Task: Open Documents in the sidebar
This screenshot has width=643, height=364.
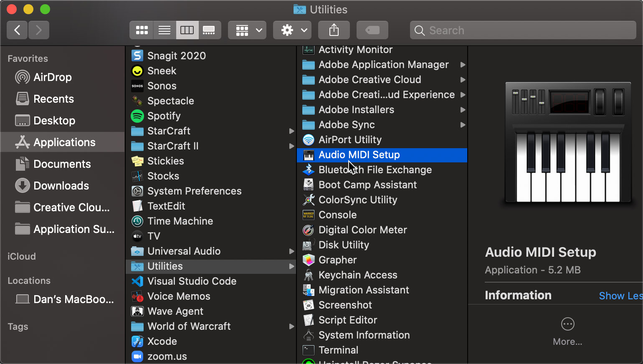Action: point(63,164)
